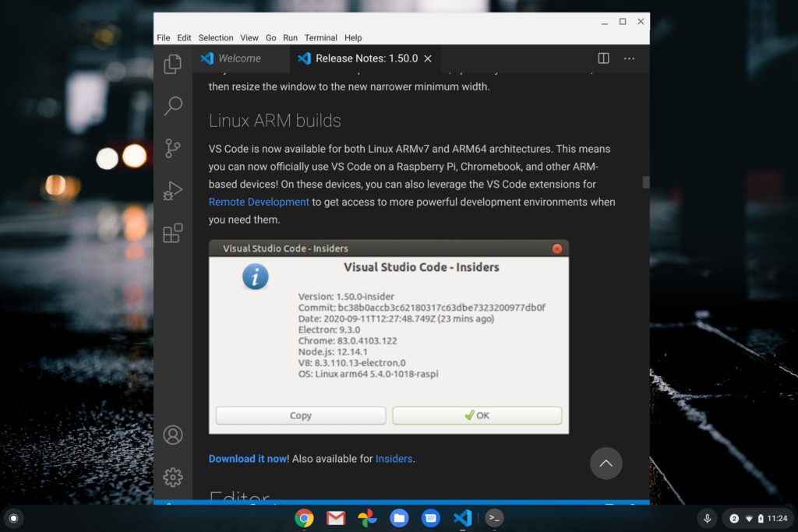Viewport: 798px width, 532px height.
Task: Launch Google Chrome from the shelf
Action: pyautogui.click(x=304, y=518)
